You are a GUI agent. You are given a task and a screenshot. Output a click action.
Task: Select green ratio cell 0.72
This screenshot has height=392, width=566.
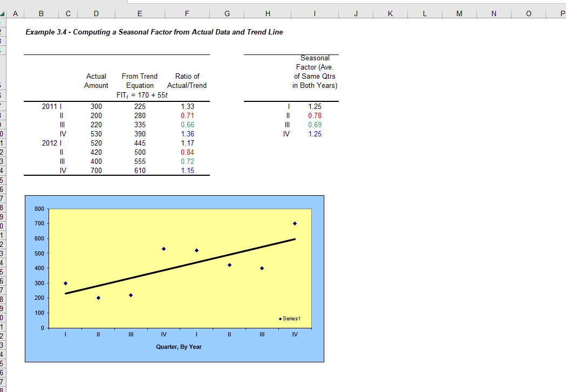187,162
